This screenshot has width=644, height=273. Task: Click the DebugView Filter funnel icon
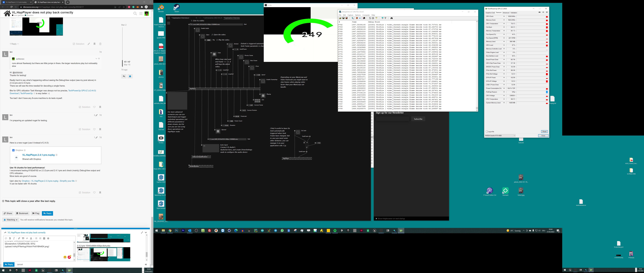382,18
